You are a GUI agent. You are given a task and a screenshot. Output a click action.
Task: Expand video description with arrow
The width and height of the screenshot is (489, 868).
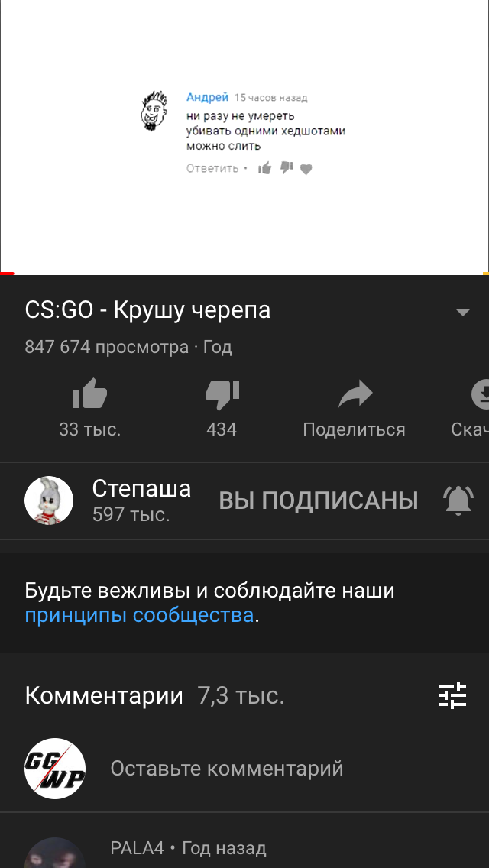[462, 312]
